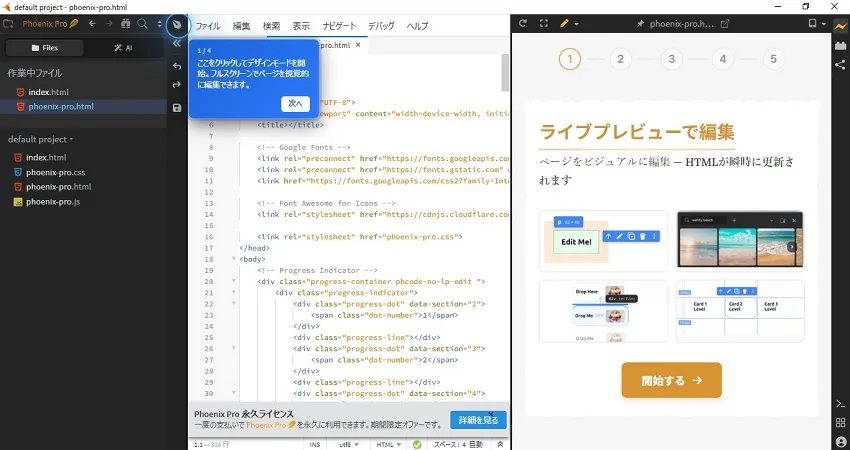Open the grid panel icon at lower right
Image resolution: width=850 pixels, height=450 pixels.
841,422
